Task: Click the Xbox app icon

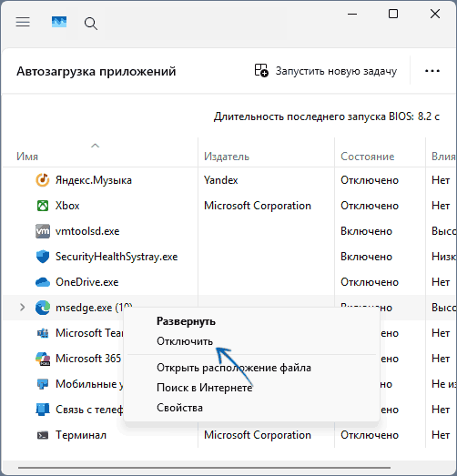Action: point(43,206)
